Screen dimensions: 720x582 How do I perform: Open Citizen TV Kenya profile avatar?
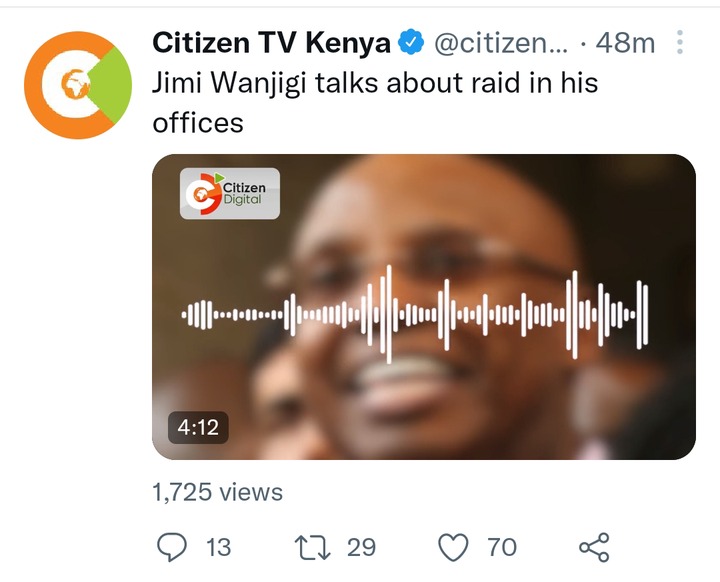point(78,85)
